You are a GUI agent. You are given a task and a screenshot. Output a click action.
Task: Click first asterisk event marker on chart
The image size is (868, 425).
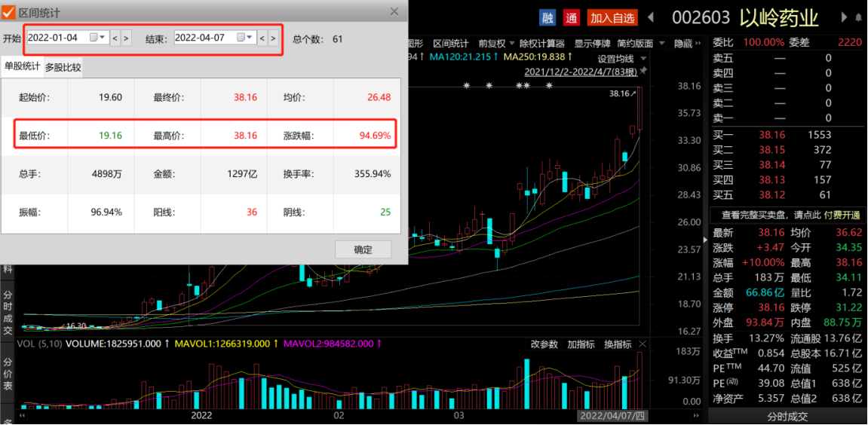(467, 86)
